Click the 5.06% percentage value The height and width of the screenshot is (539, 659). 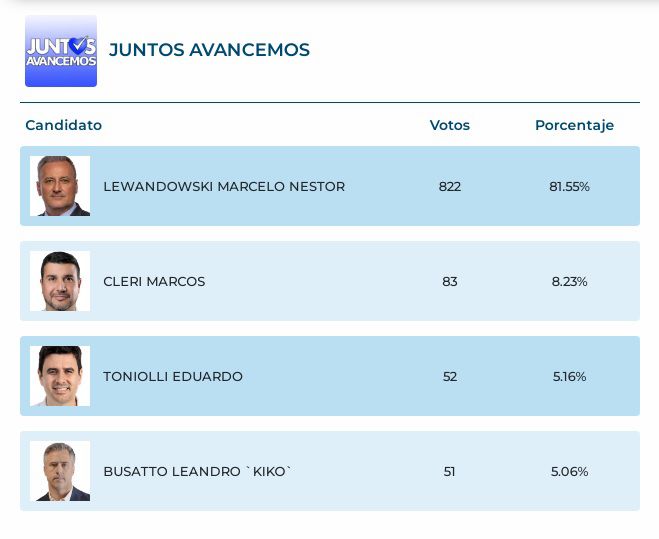coord(569,471)
